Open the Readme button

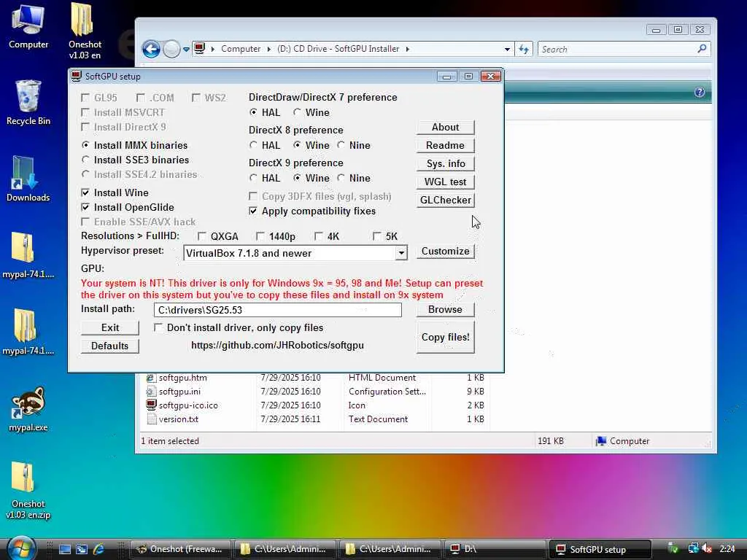click(x=445, y=145)
